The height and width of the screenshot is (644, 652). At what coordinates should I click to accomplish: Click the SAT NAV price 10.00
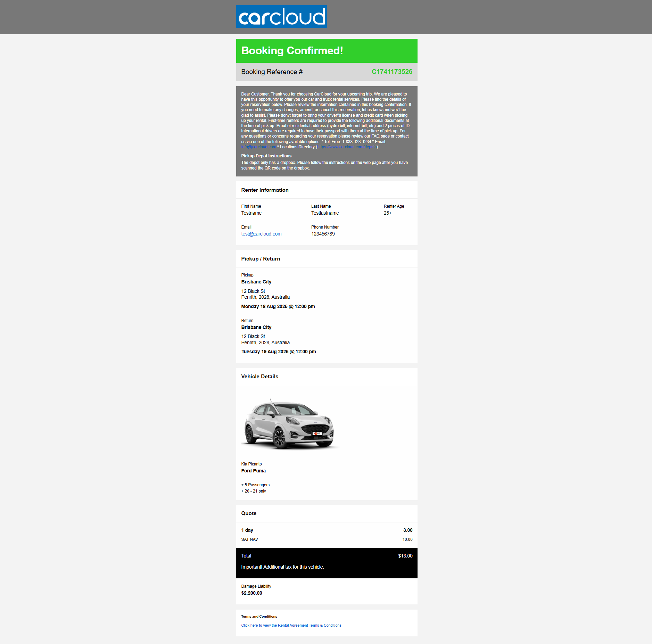pos(407,539)
